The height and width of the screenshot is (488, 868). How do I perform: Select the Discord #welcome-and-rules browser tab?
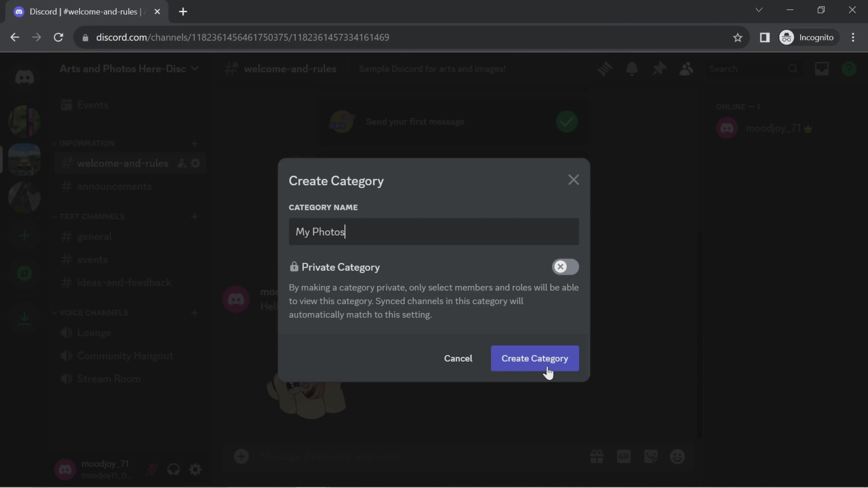pyautogui.click(x=87, y=12)
